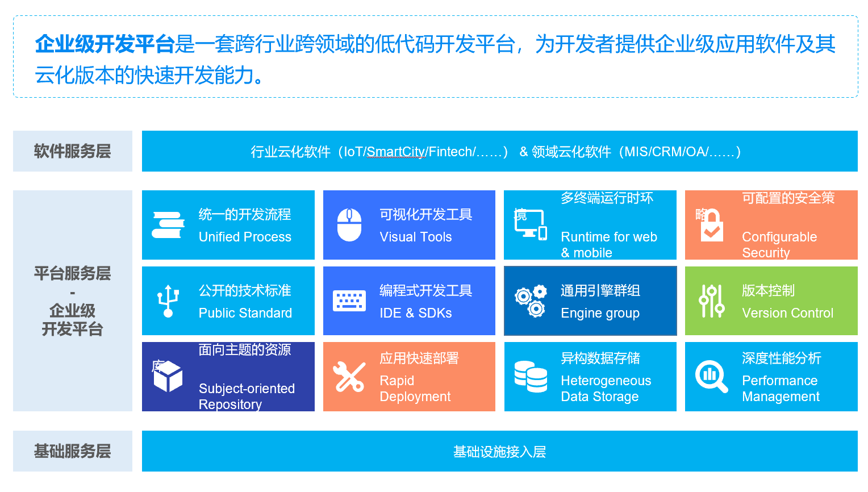
Task: Click the Engine group text
Action: pos(600,313)
